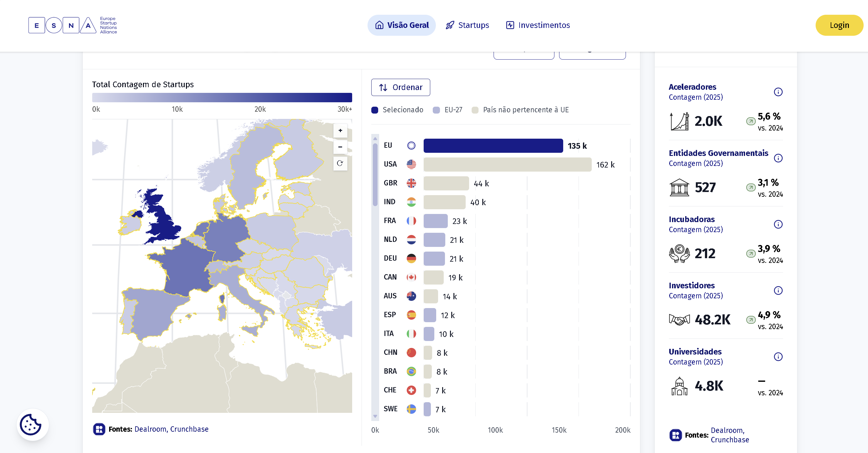The width and height of the screenshot is (868, 453).
Task: Toggle País não pertencente à UE legend
Action: click(520, 110)
